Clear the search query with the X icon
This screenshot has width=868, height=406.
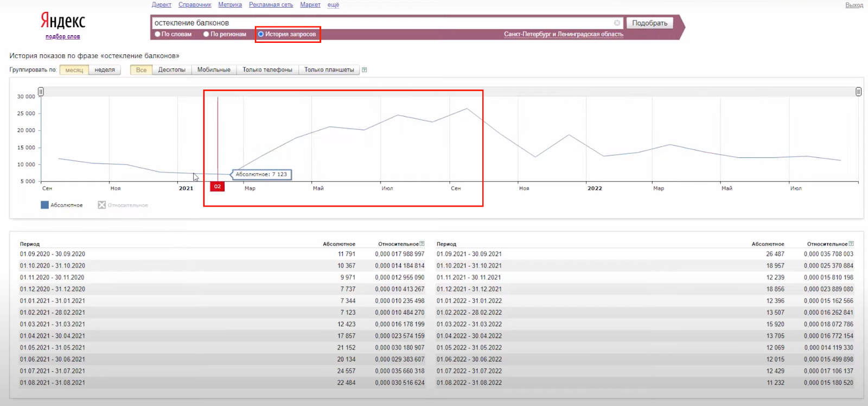click(617, 23)
